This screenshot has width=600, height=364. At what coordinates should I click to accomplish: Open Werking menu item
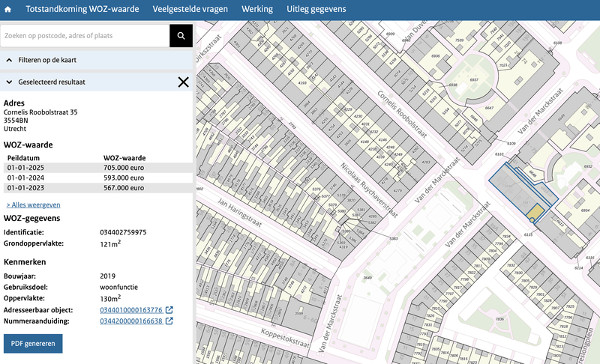point(257,9)
